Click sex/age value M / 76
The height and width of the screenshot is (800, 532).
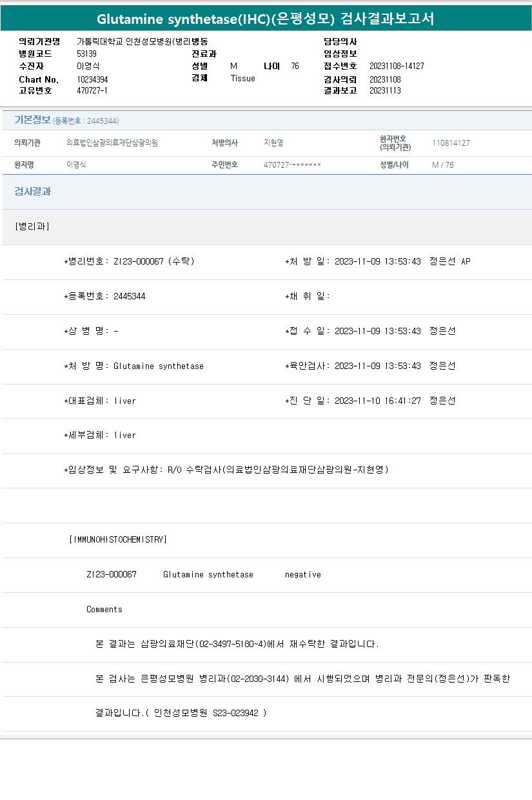point(442,165)
